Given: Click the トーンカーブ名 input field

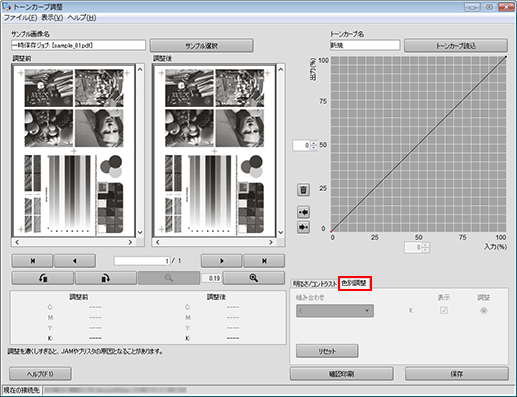Looking at the screenshot, I should pos(365,45).
